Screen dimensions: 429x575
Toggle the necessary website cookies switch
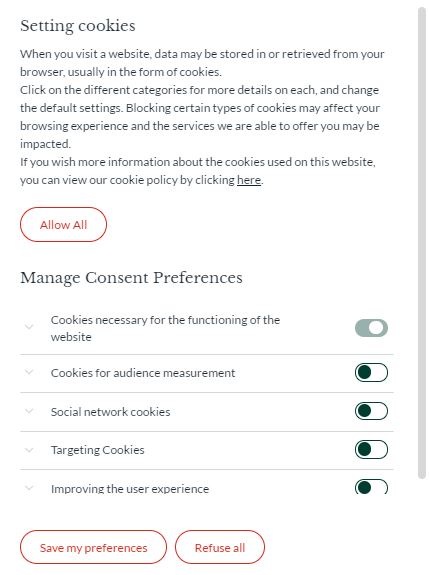tap(371, 328)
